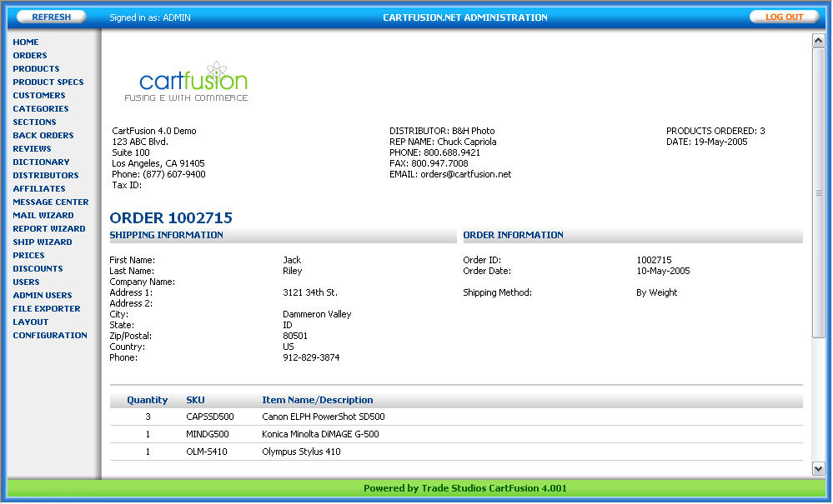Image resolution: width=833 pixels, height=504 pixels.
Task: Open DISTRIBUTORS in the sidebar
Action: tap(46, 175)
